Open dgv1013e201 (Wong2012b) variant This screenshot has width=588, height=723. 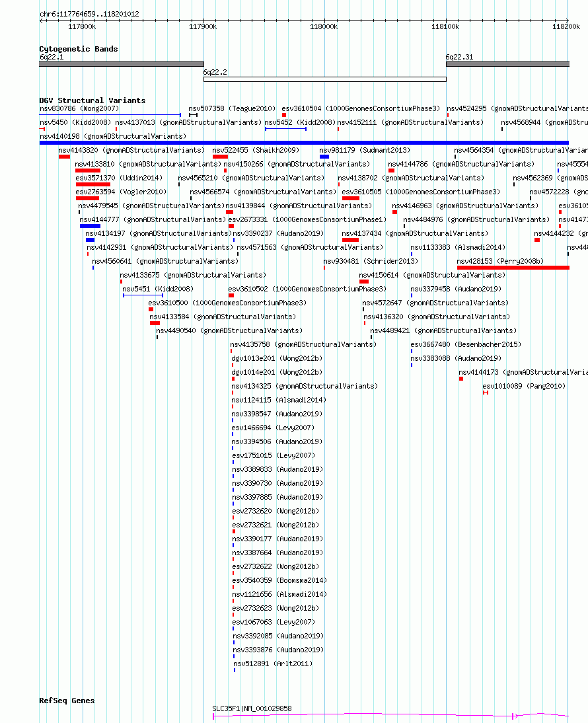(277, 358)
